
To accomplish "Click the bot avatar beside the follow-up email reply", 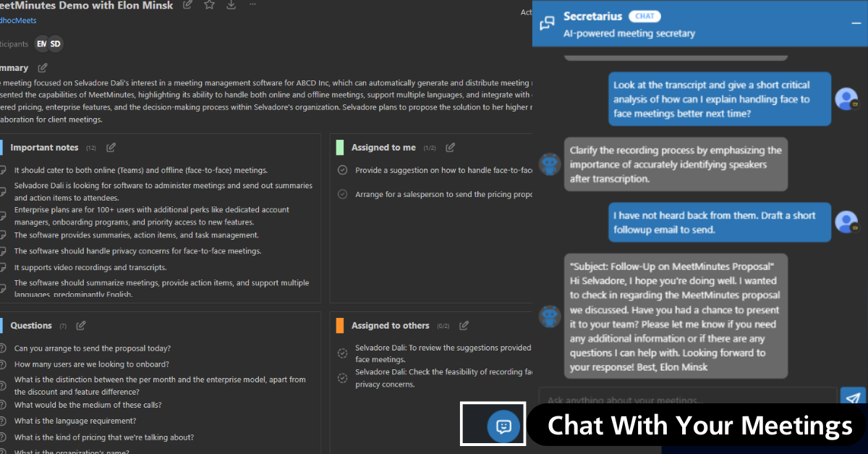I will click(x=551, y=316).
